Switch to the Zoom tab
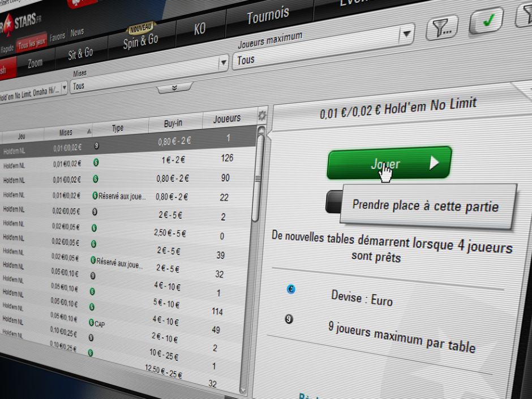The width and height of the screenshot is (532, 399). (35, 63)
